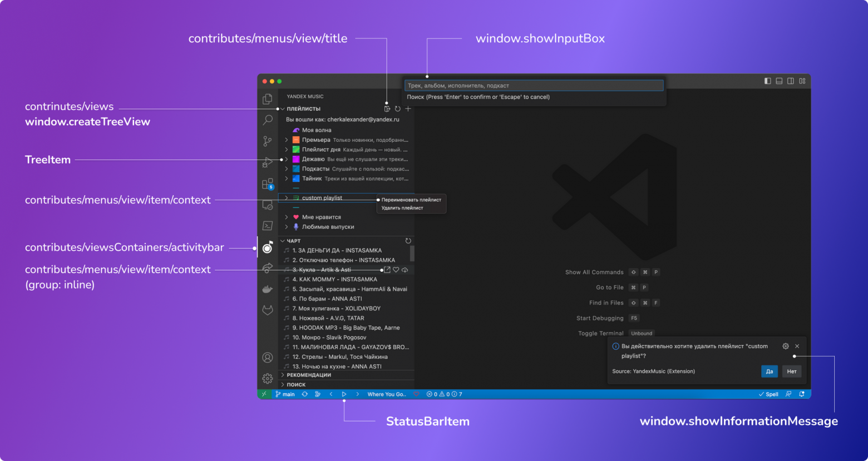This screenshot has height=461, width=868.
Task: Select track 13. Ночью на кухне
Action: 337,366
